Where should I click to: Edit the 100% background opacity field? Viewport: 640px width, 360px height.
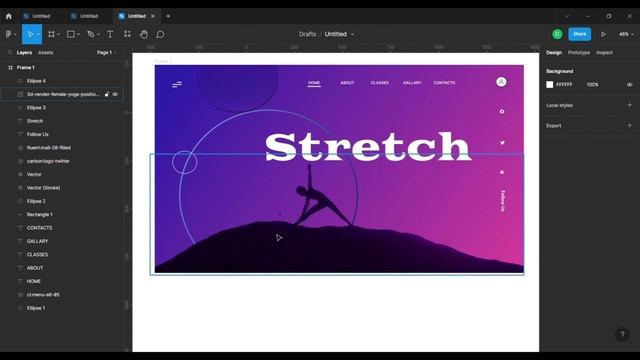tap(592, 84)
